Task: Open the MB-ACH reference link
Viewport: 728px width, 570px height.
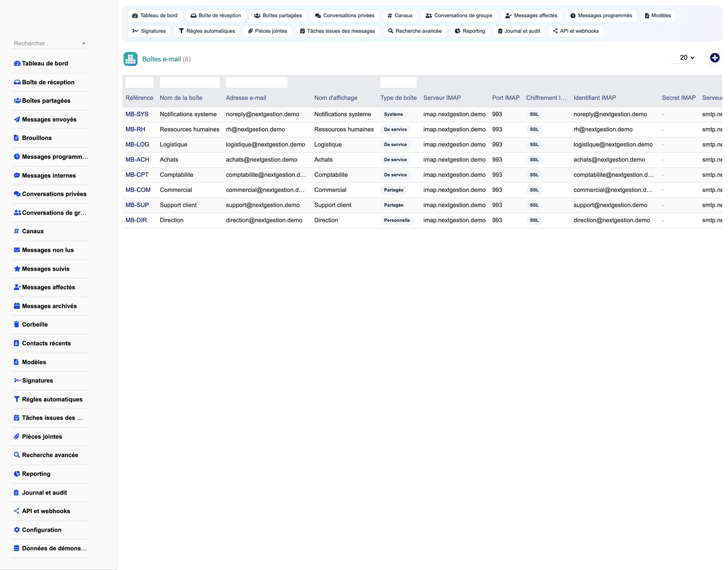Action: [138, 160]
